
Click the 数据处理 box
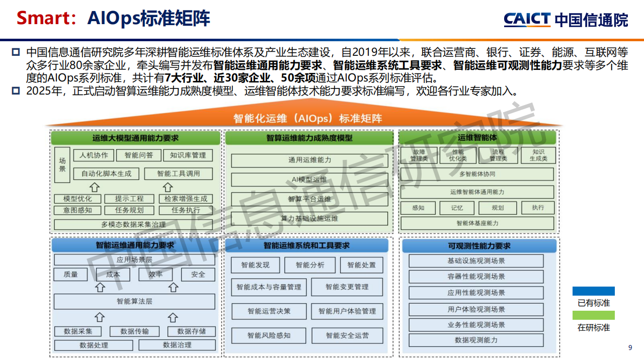pyautogui.click(x=94, y=345)
